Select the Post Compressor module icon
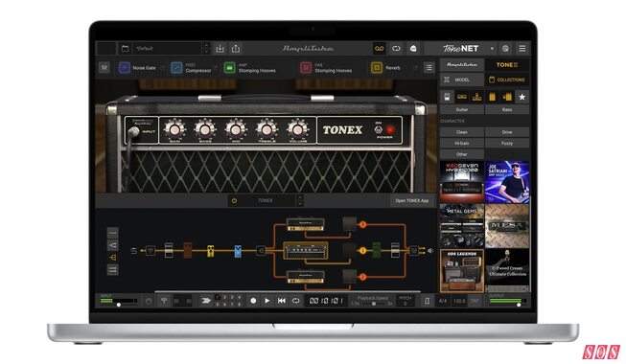626x364 pixels. 176,67
